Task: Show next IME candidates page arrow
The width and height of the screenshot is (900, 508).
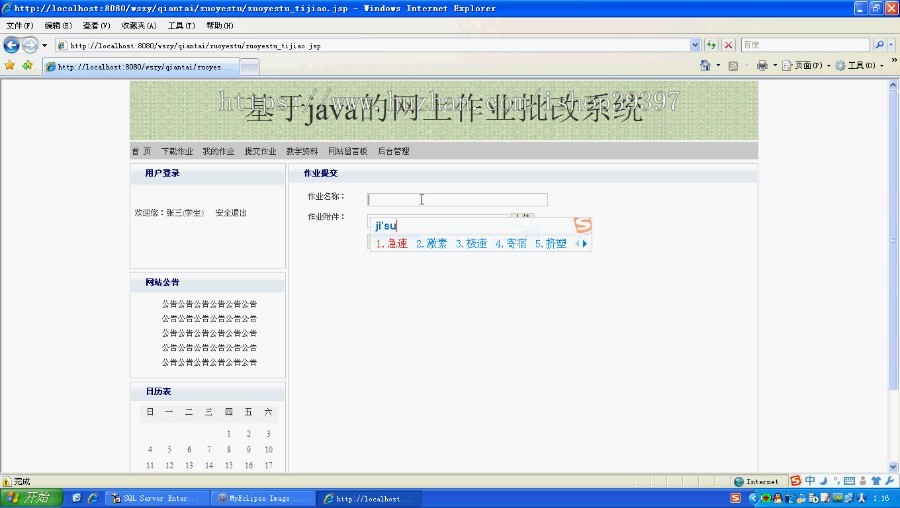Action: 585,243
